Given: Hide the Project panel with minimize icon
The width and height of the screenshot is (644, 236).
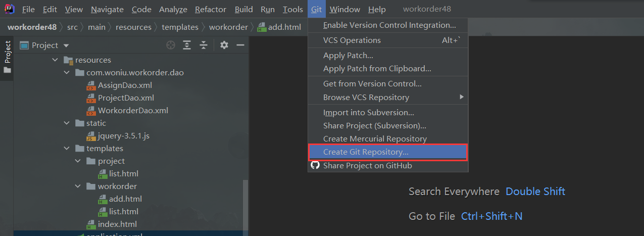Looking at the screenshot, I should tap(240, 45).
